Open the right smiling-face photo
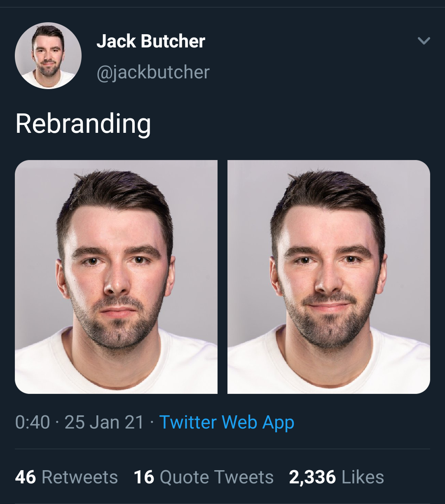The image size is (445, 504). [329, 277]
